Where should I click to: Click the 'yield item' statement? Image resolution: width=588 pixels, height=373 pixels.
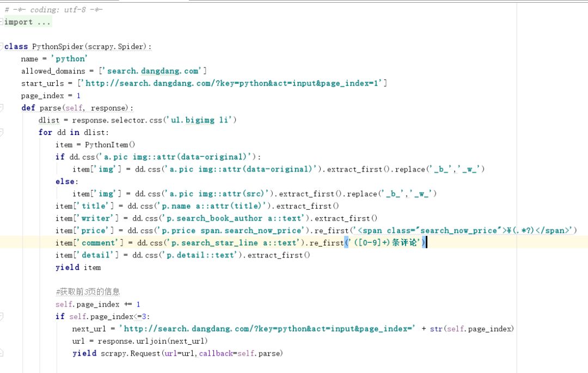pos(78,268)
